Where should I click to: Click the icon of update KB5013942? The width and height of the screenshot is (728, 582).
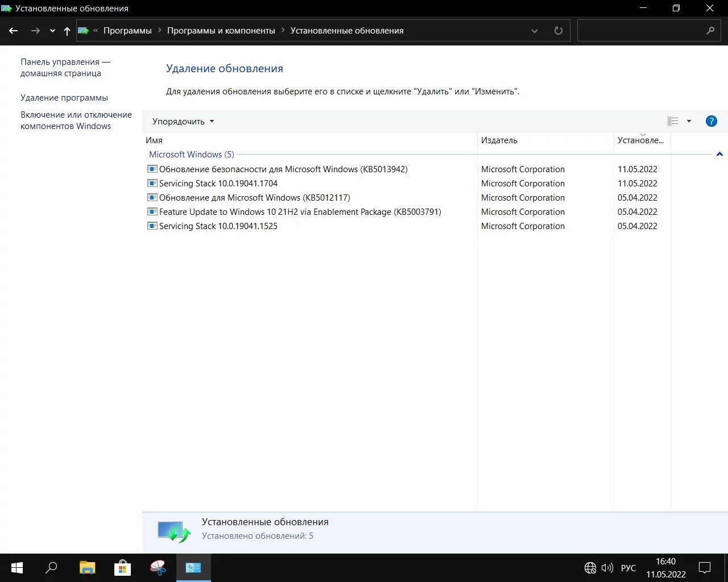(x=152, y=169)
